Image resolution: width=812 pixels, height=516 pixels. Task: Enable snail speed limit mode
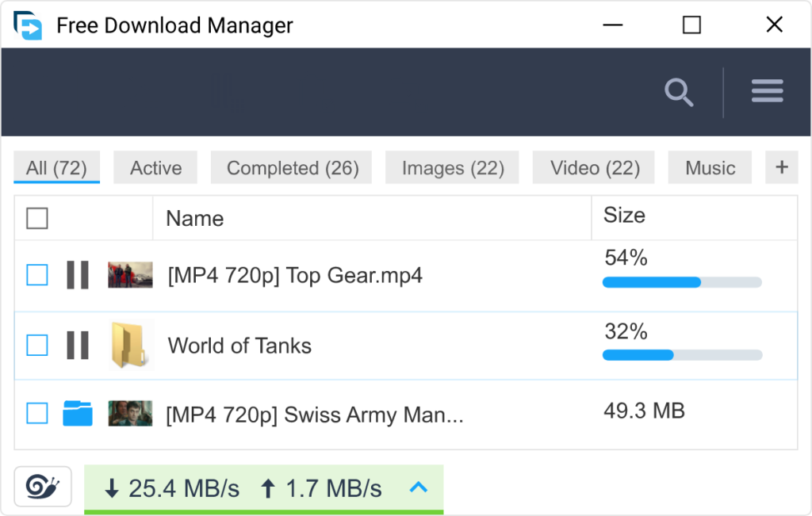click(x=43, y=487)
